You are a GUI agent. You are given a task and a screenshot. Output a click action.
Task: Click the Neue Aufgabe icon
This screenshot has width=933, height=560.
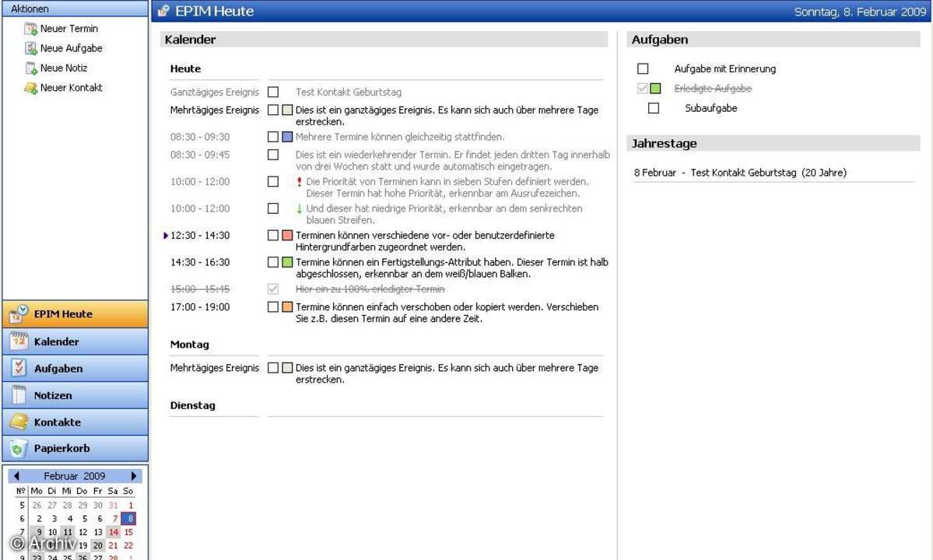pyautogui.click(x=30, y=48)
